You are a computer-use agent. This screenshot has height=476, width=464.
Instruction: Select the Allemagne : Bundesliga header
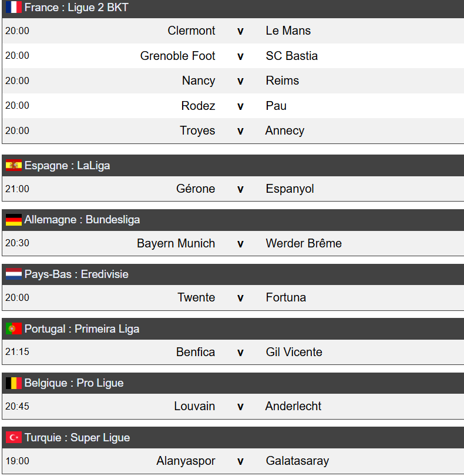[x=82, y=220]
